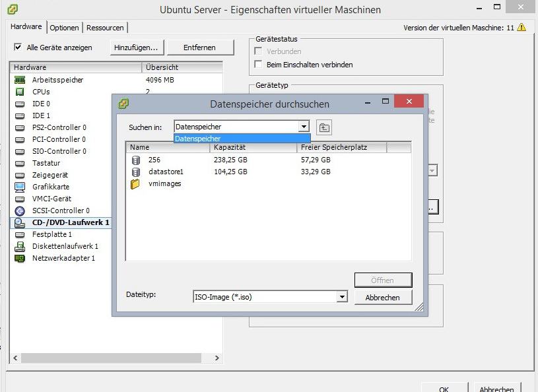The height and width of the screenshot is (392, 538).
Task: Click Abbrechen in the properties window
Action: click(497, 389)
